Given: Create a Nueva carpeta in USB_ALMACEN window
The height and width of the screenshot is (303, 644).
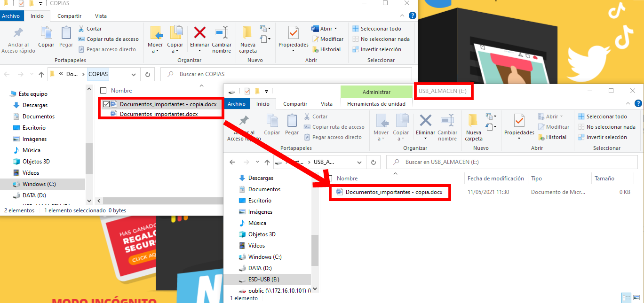Looking at the screenshot, I should (x=474, y=127).
